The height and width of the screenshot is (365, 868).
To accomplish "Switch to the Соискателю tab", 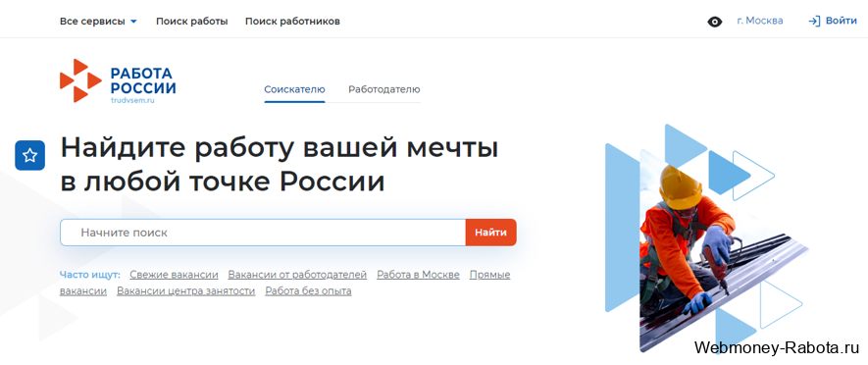I will [x=294, y=89].
